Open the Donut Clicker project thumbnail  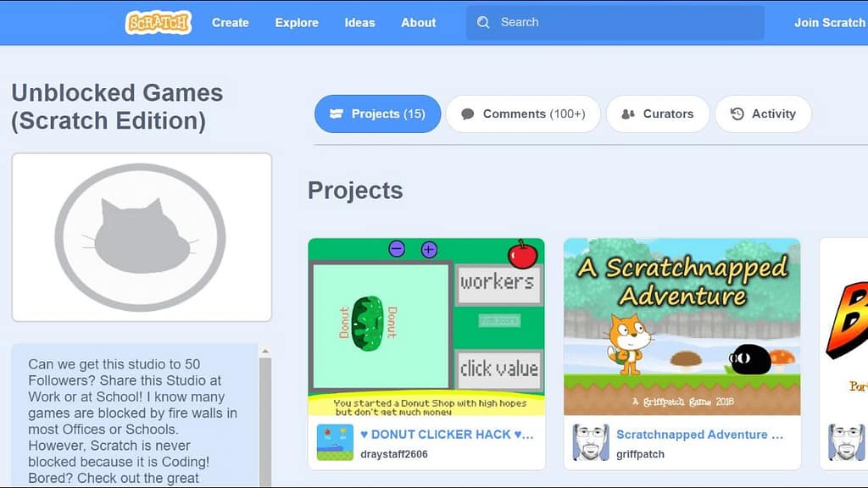point(426,327)
